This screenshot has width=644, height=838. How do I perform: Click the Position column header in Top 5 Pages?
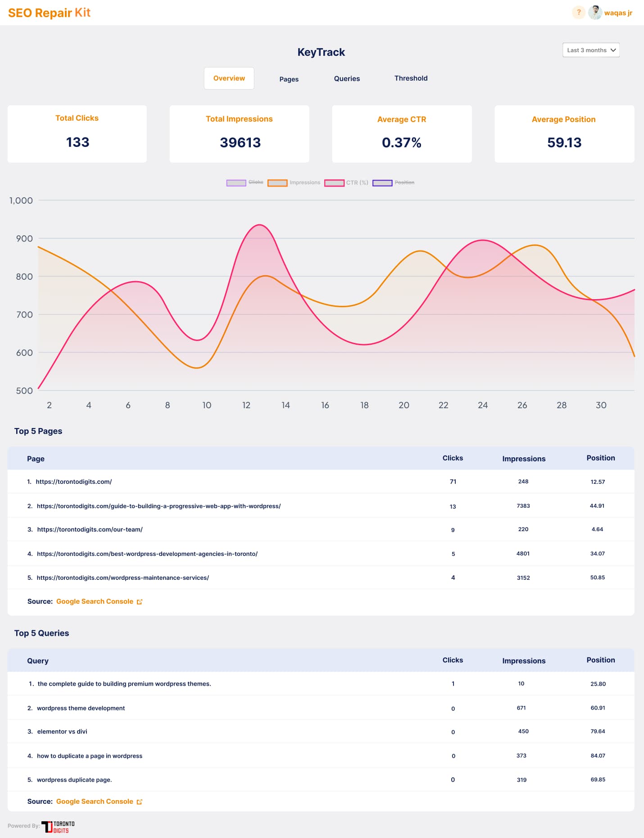(x=600, y=458)
